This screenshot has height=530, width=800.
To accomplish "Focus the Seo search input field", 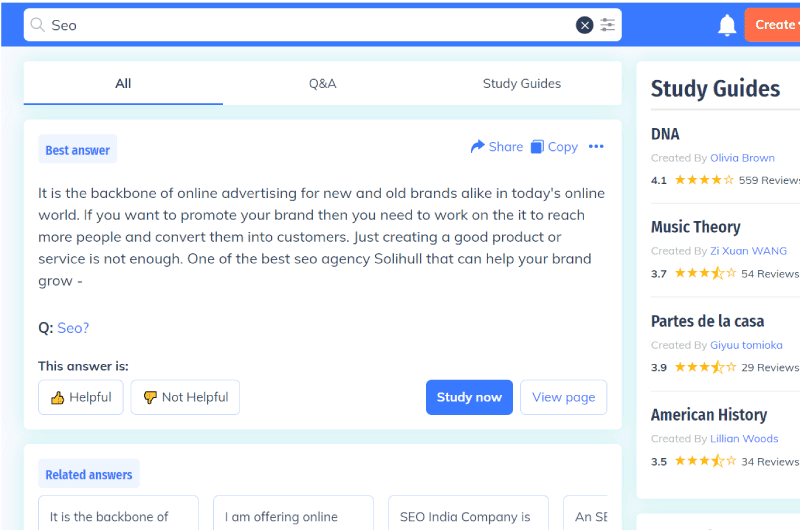I will click(311, 25).
